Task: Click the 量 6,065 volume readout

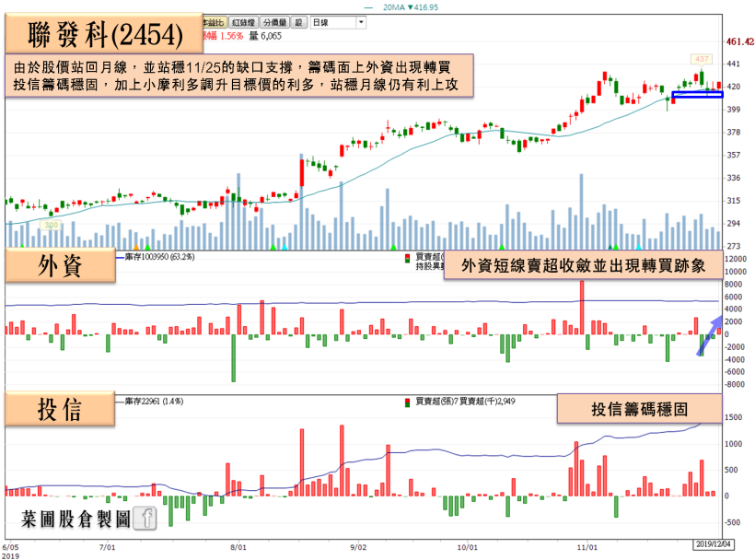Action: pyautogui.click(x=265, y=36)
